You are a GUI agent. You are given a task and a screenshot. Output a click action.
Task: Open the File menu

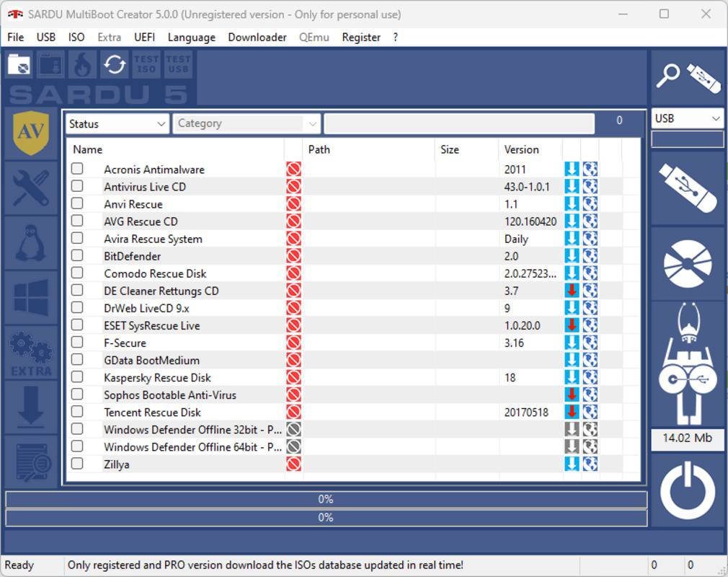(x=16, y=38)
